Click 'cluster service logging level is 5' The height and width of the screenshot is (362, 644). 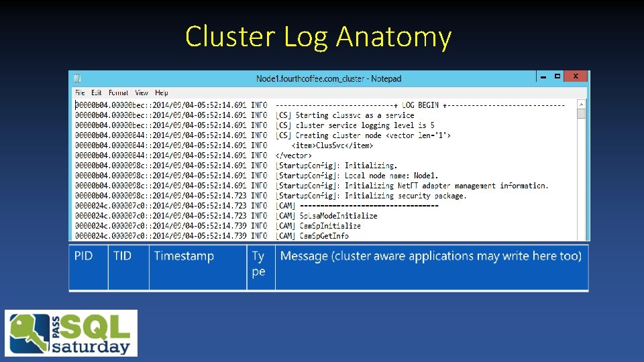[365, 125]
